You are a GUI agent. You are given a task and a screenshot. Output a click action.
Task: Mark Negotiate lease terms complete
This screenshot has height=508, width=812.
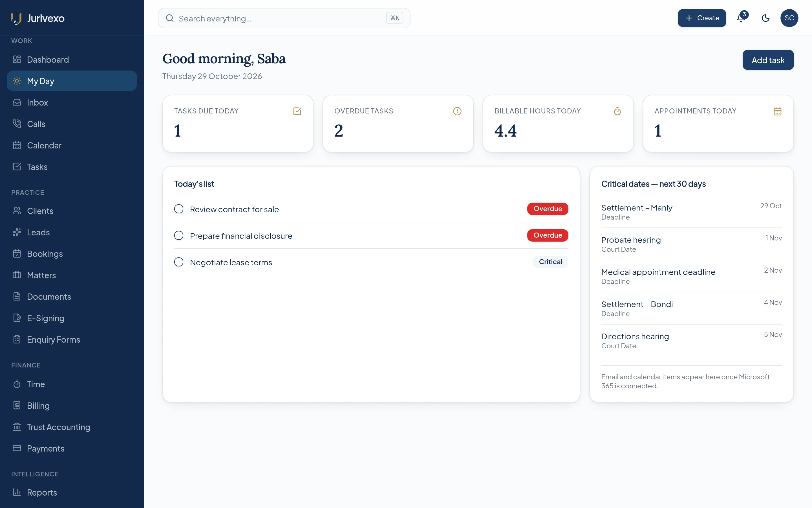point(179,262)
